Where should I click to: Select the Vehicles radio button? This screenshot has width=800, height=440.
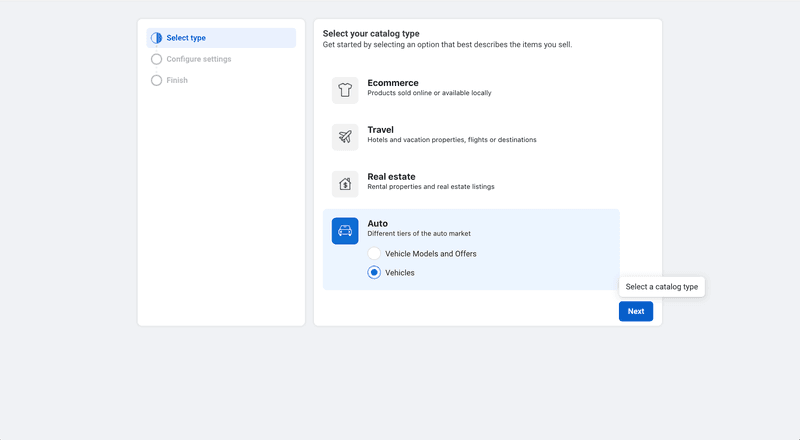tap(374, 273)
